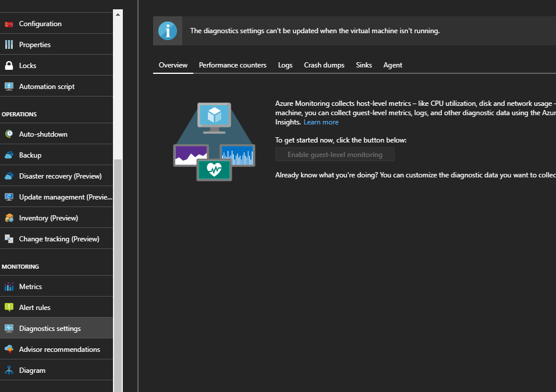Open Metrics under Monitoring
The width and height of the screenshot is (556, 392).
(x=56, y=286)
